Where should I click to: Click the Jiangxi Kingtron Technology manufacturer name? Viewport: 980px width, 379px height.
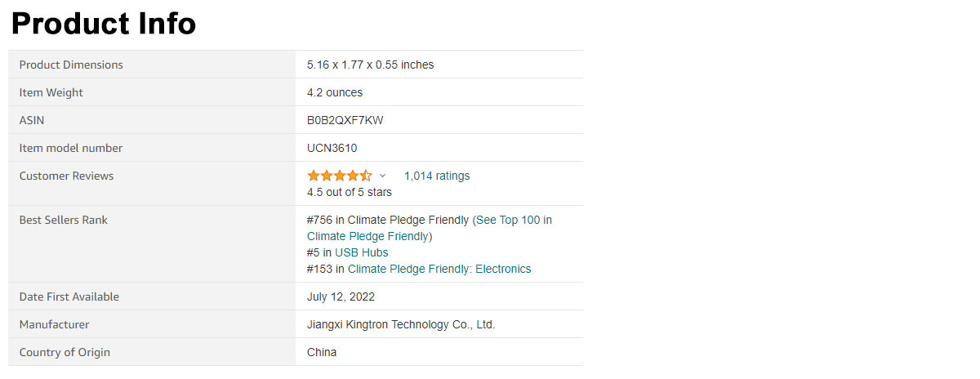tap(401, 324)
